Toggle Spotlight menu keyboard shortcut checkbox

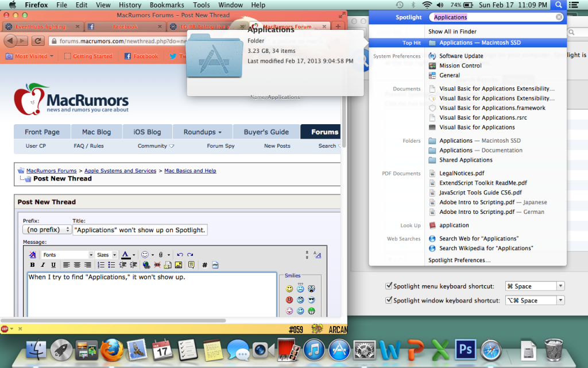[x=389, y=286]
